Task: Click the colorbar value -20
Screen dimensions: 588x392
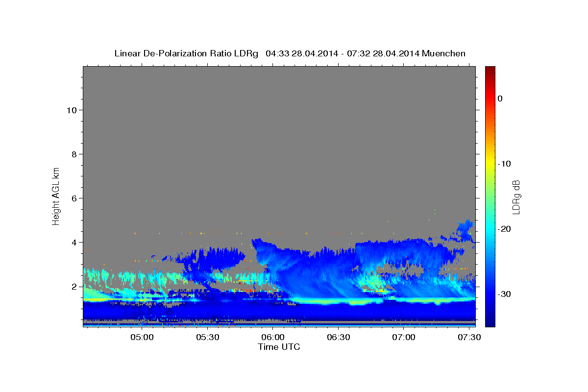Action: pyautogui.click(x=505, y=229)
